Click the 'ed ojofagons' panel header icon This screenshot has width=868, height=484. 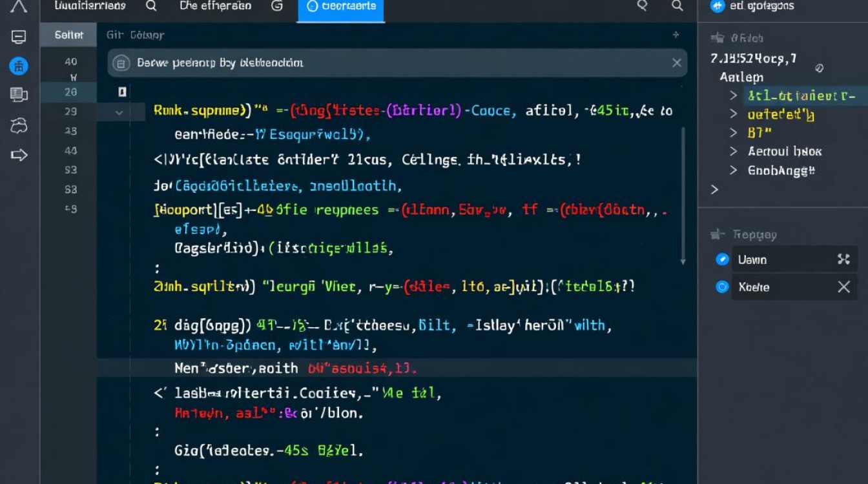[716, 5]
